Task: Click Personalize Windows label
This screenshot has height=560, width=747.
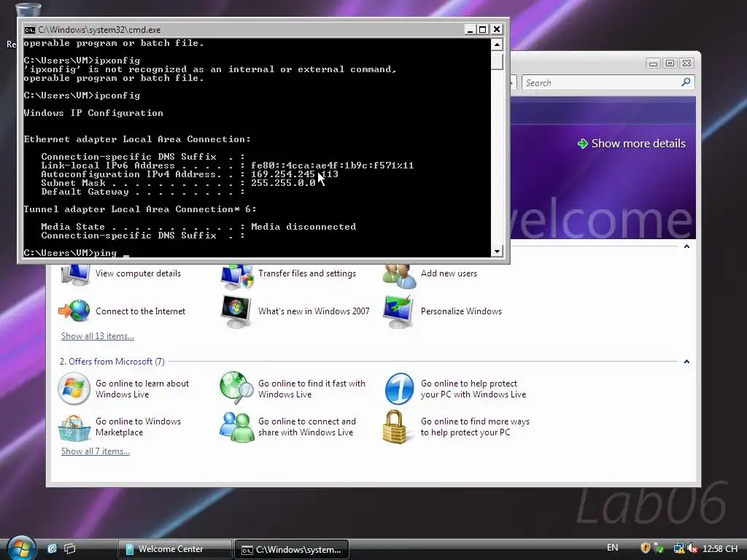Action: pos(461,311)
